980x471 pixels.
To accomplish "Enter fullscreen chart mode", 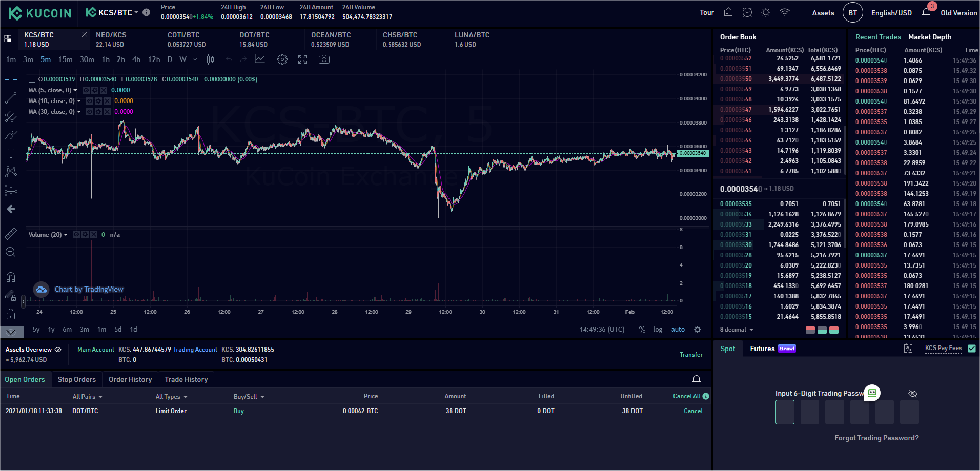I will [302, 59].
